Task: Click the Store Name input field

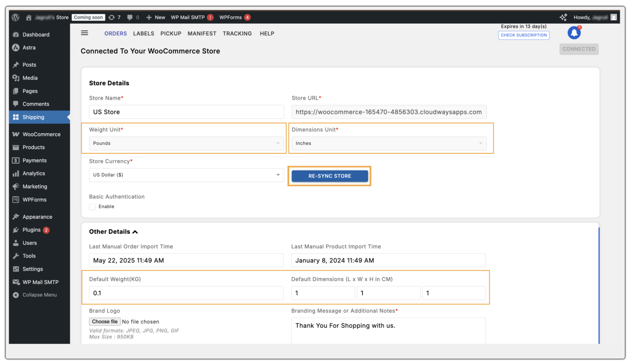Action: point(186,112)
